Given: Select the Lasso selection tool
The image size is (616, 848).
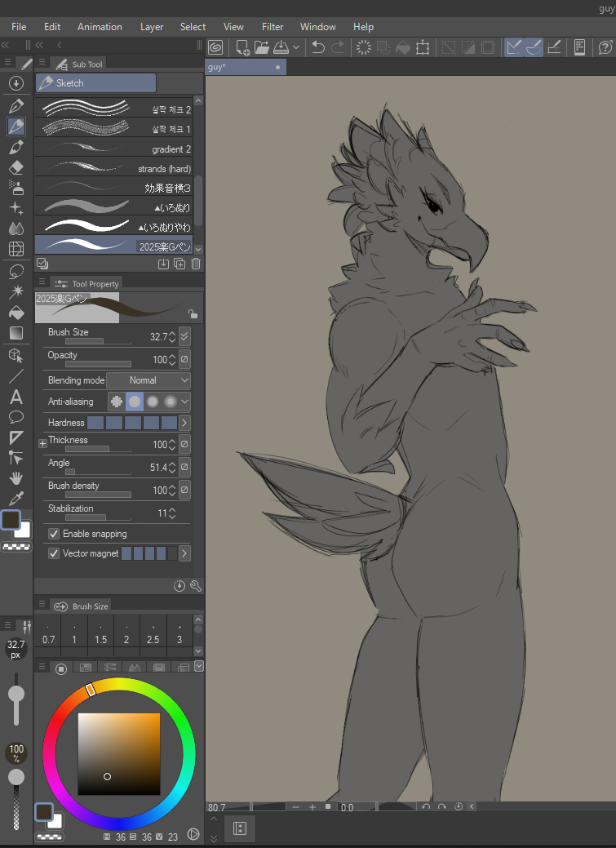Looking at the screenshot, I should coord(16,271).
